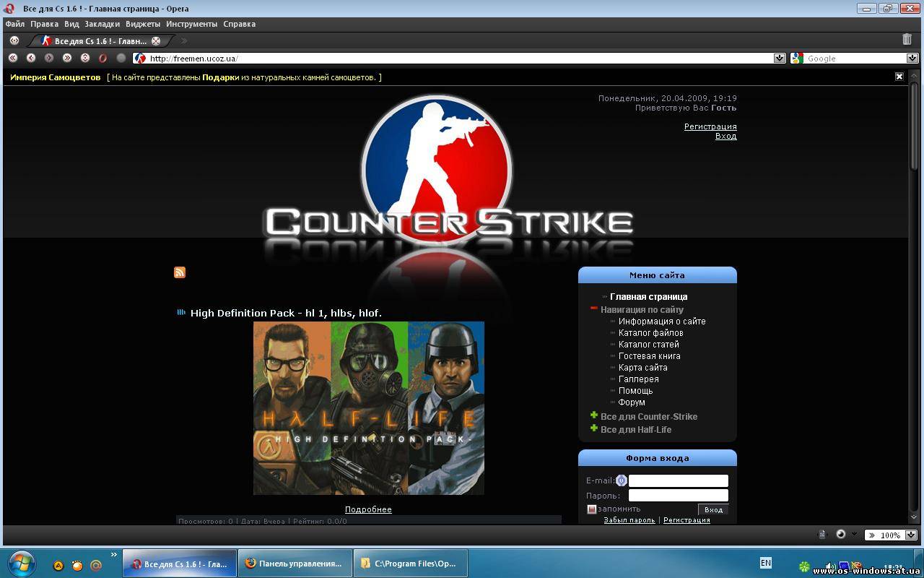Open the Подробнее link
The image size is (924, 578).
click(x=368, y=509)
